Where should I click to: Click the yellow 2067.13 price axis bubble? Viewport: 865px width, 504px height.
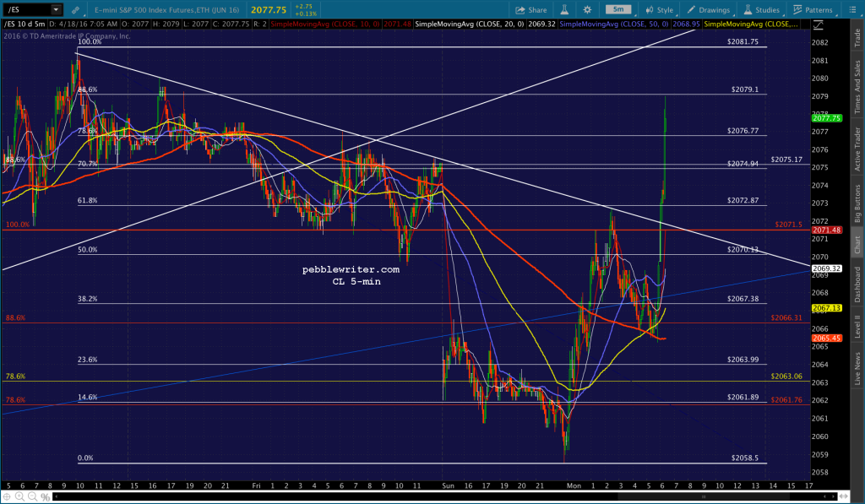[826, 308]
